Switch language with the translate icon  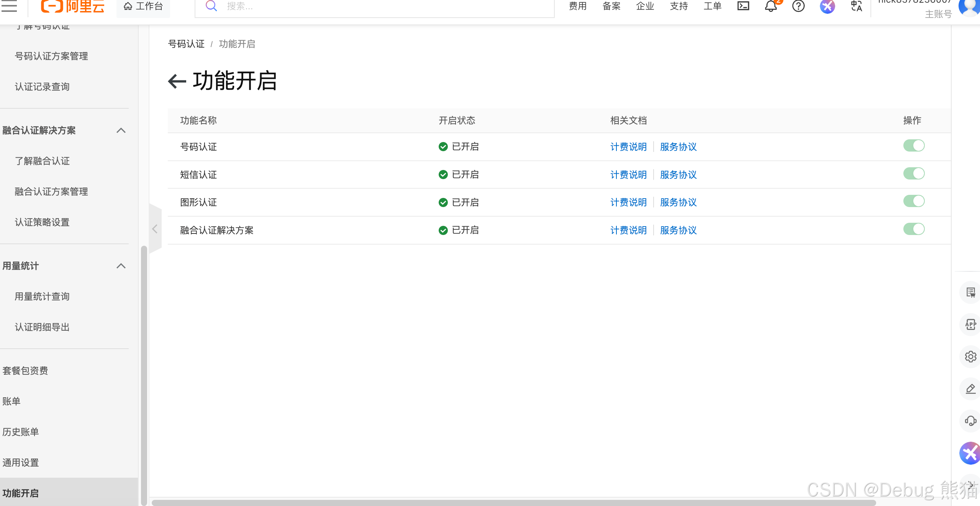(x=856, y=6)
